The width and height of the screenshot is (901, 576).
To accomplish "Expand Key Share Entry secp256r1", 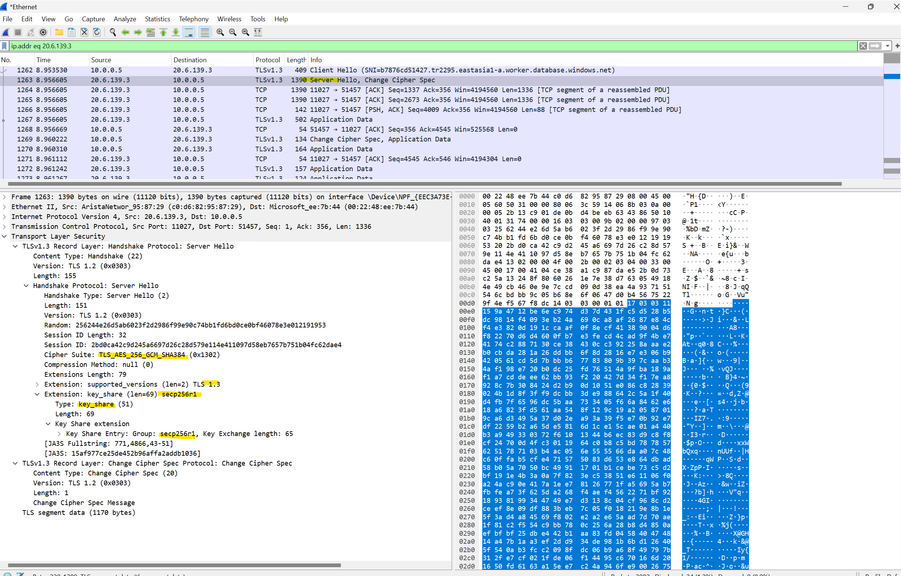I will click(59, 433).
